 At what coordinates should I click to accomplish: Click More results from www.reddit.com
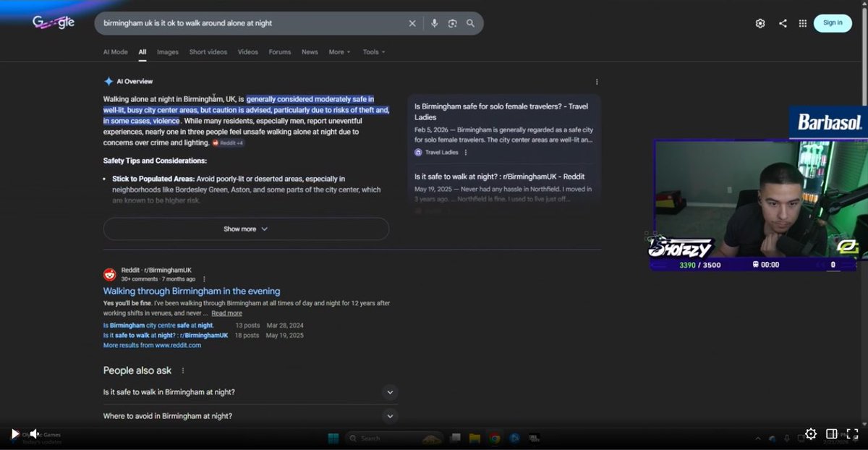[152, 345]
